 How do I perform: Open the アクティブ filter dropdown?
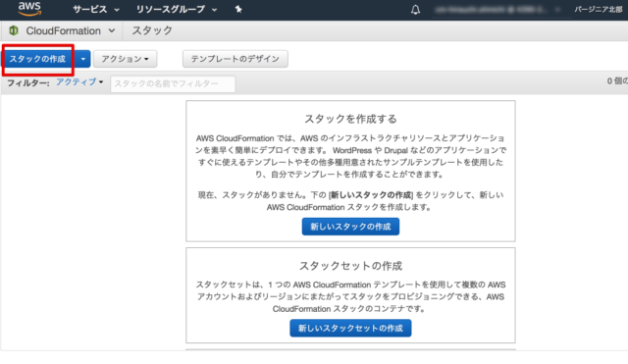coord(79,82)
